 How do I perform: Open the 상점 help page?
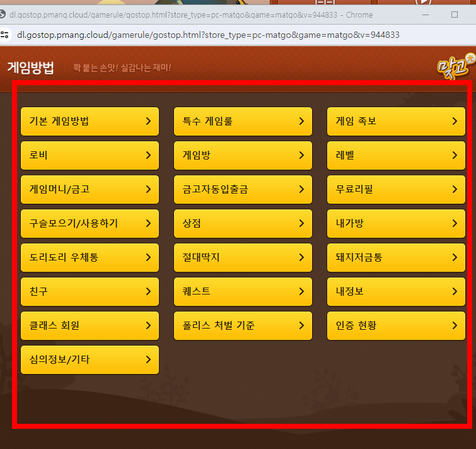[x=243, y=223]
